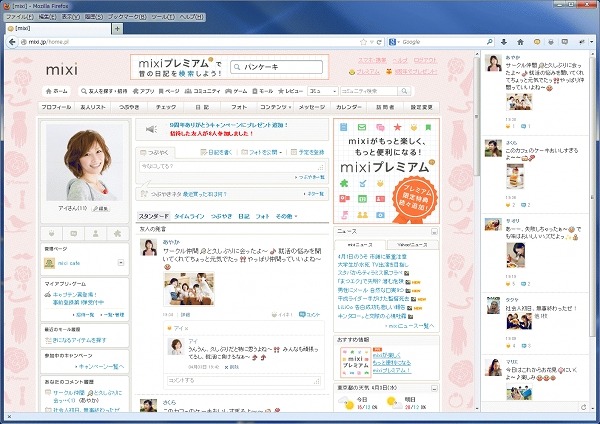Click the community search magnifier button
Viewport: 600px width, 424px height.
pyautogui.click(x=404, y=91)
